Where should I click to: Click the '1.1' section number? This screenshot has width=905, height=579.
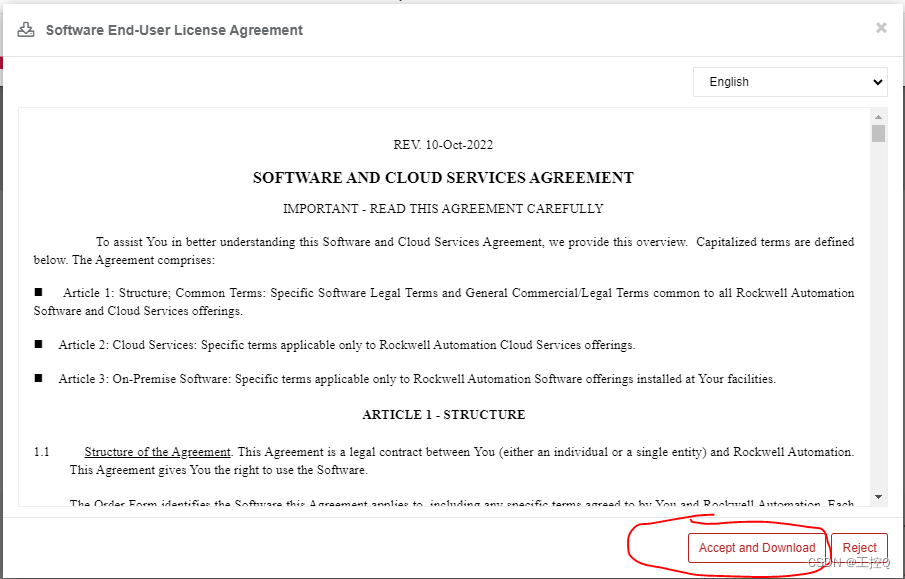pyautogui.click(x=42, y=452)
